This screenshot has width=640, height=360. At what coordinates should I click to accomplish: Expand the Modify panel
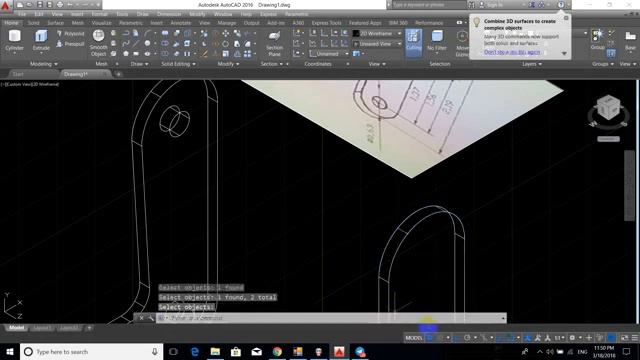pyautogui.click(x=229, y=64)
